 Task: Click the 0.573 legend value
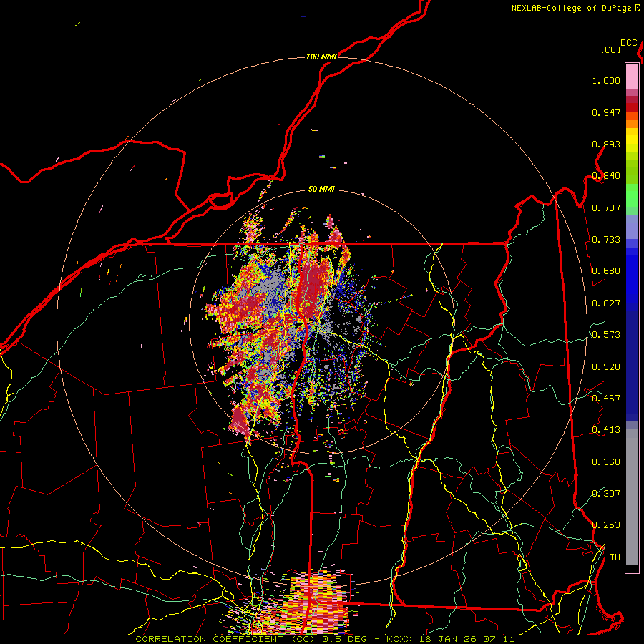coord(606,335)
